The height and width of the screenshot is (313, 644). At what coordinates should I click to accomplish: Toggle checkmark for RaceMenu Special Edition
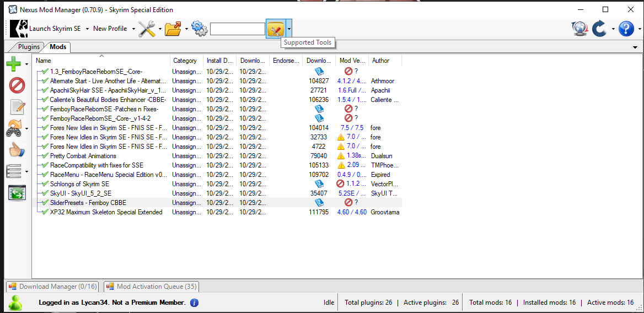tap(45, 175)
